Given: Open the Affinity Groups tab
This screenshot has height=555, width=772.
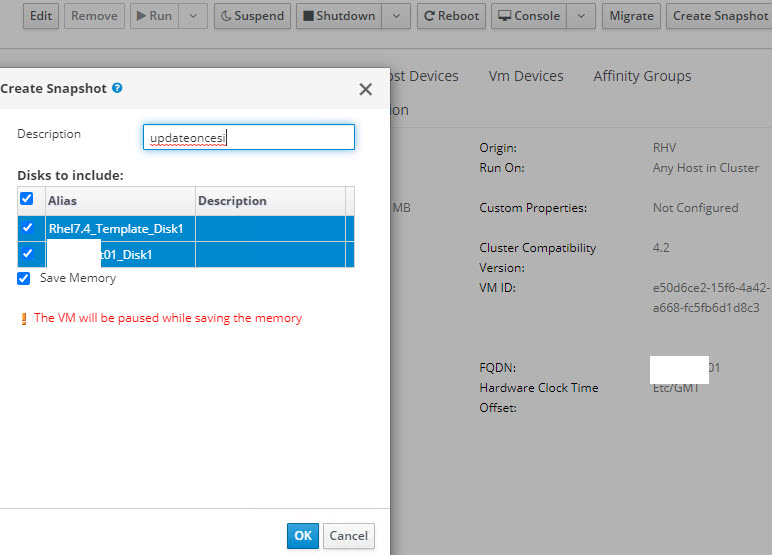Looking at the screenshot, I should (642, 76).
